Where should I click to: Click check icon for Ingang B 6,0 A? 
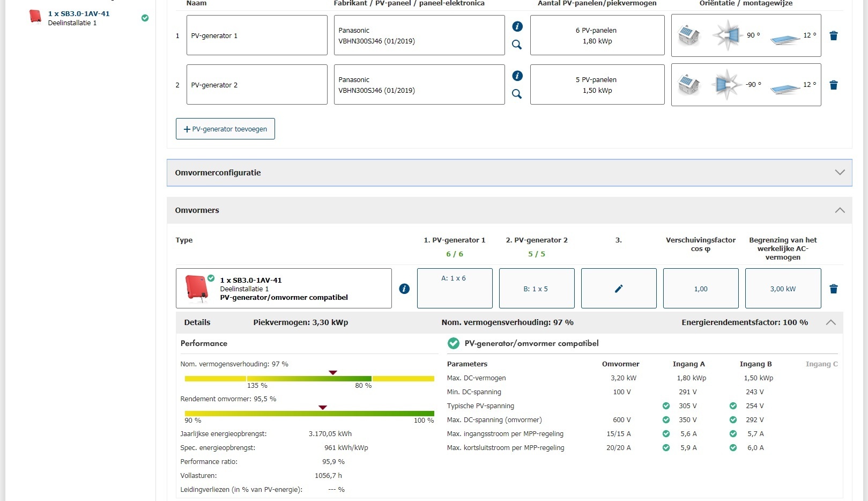[733, 448]
